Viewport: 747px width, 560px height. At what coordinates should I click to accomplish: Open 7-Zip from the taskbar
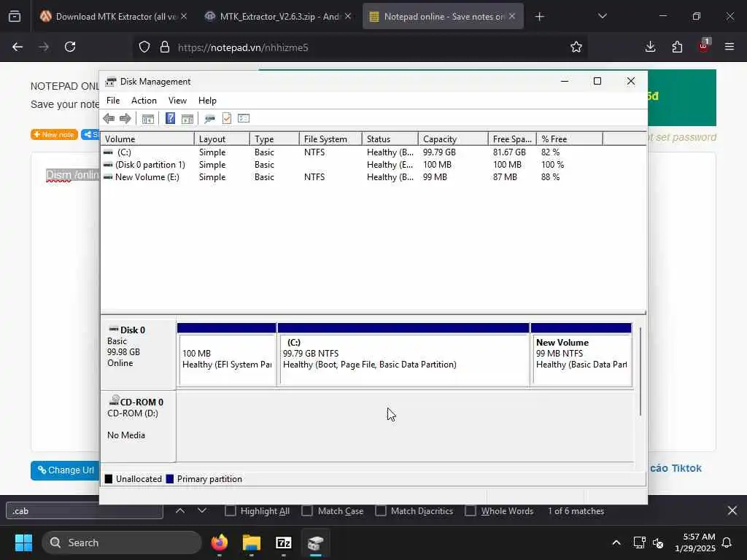tap(284, 542)
